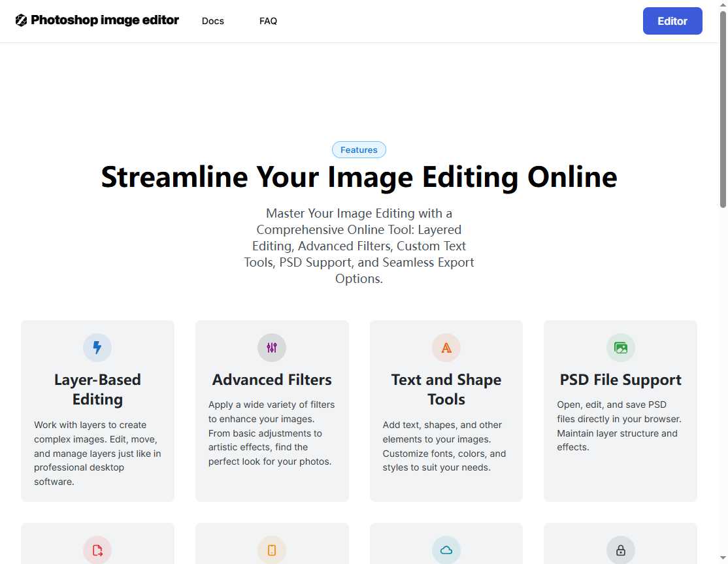Click the 'Text and Shape Tools' heading

[x=446, y=389]
